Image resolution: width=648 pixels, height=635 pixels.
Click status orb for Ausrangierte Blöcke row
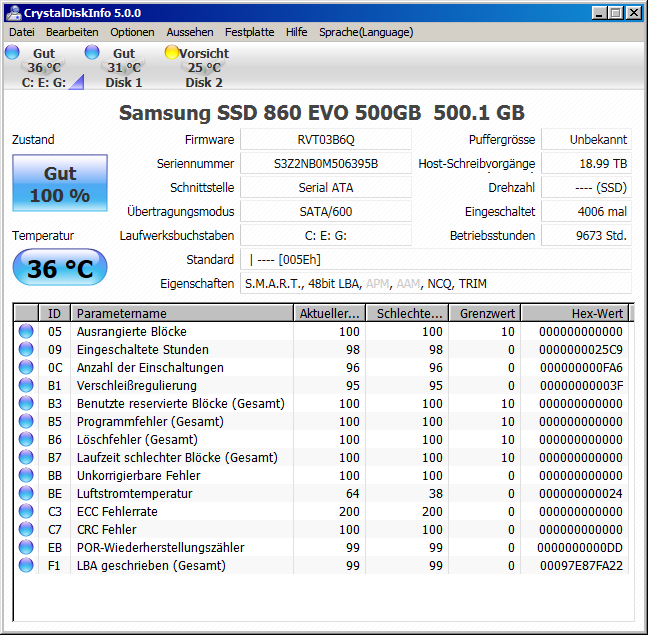pos(26,331)
